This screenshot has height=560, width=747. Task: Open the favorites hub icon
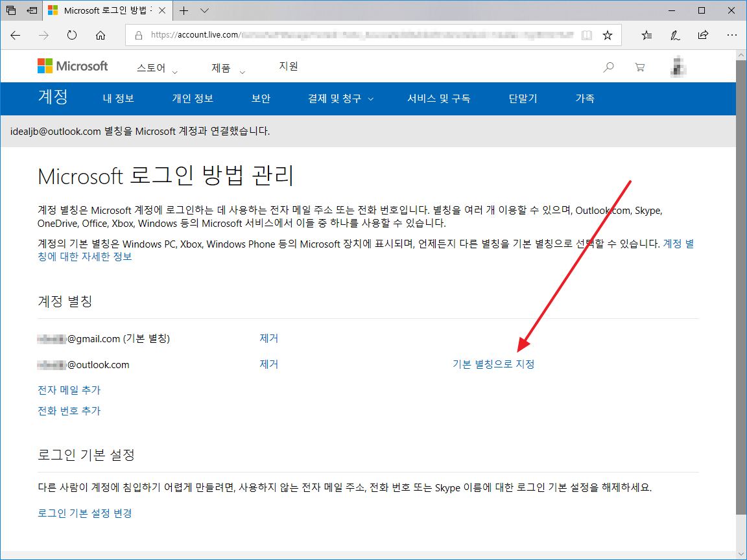646,35
